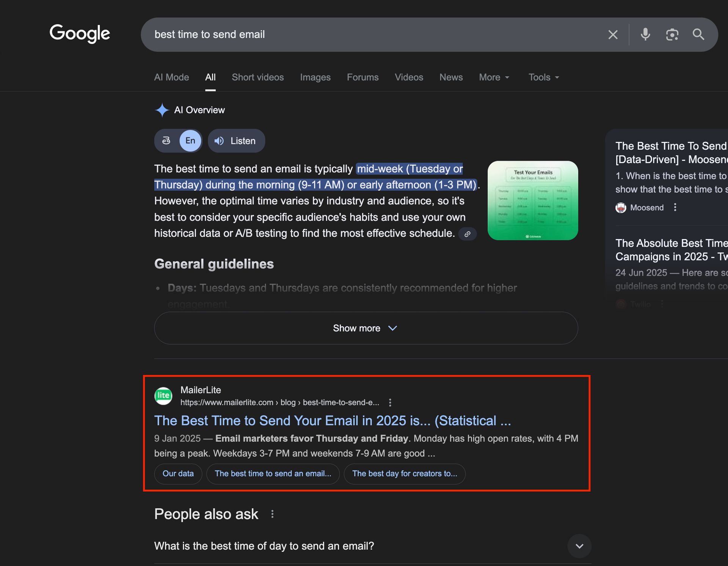This screenshot has width=728, height=566.
Task: Click the magnifying glass search icon
Action: pyautogui.click(x=698, y=34)
